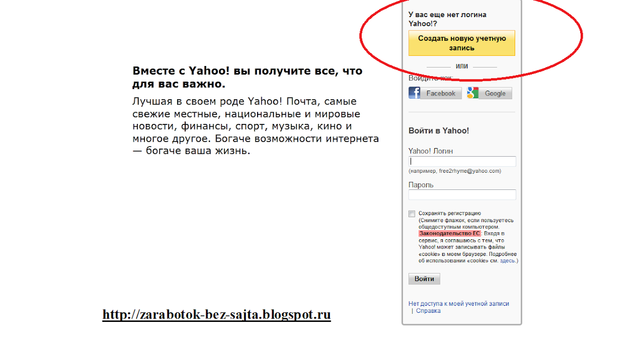644x338 pixels.
Task: Click 'У вас еще нет логина Yahoo!?' text
Action: click(x=448, y=19)
